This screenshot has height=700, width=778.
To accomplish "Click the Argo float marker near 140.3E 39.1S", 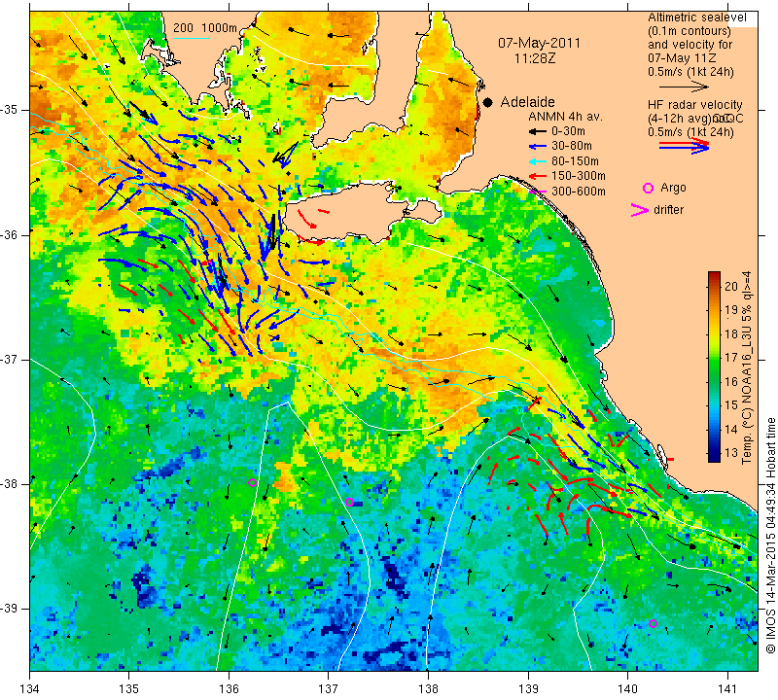I will pos(653,623).
